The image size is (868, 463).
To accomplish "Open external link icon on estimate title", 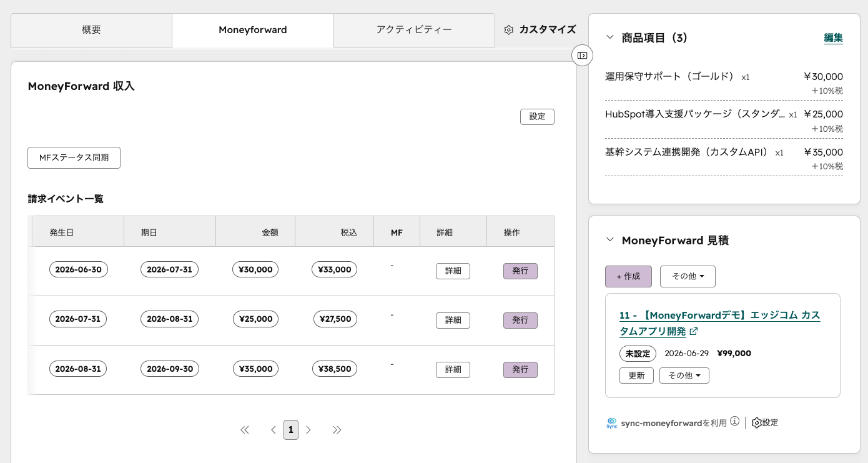I will (x=693, y=331).
